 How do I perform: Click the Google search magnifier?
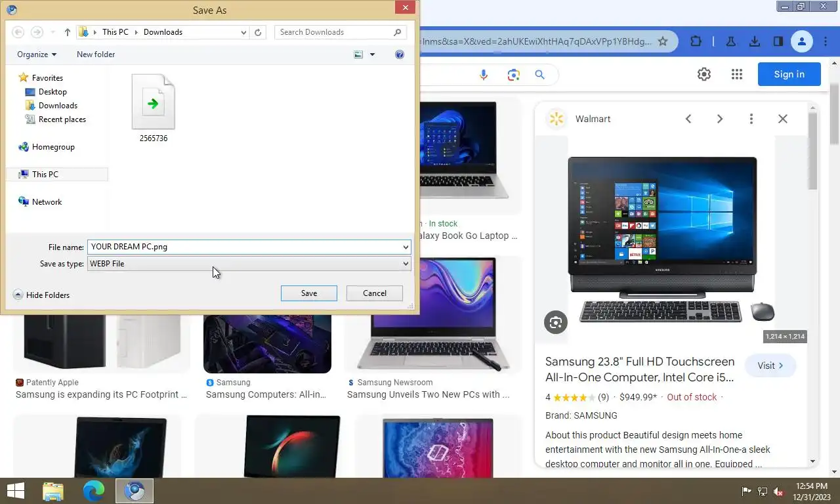coord(540,75)
